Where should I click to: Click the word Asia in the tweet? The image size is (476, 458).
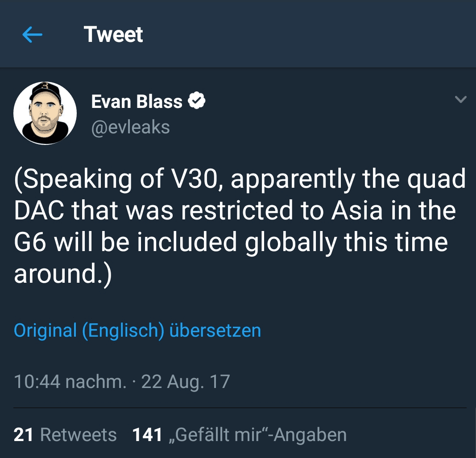(x=357, y=210)
